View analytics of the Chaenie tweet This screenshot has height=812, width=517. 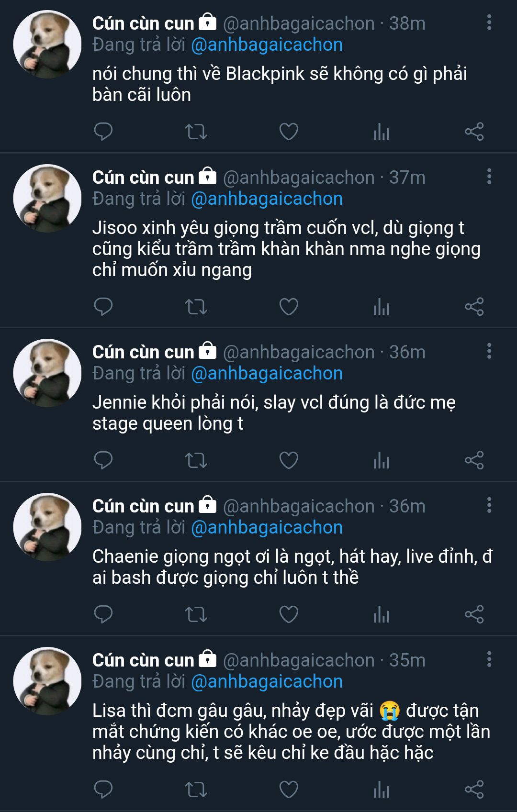[382, 614]
